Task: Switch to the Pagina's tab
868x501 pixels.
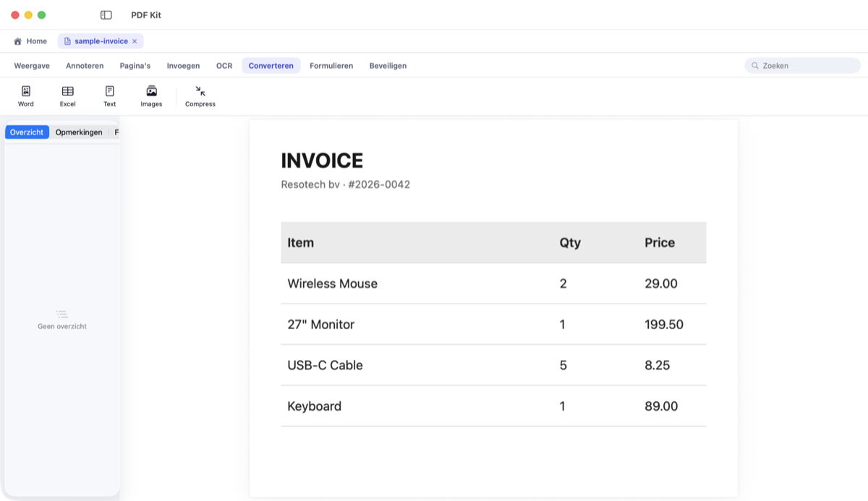Action: point(135,66)
